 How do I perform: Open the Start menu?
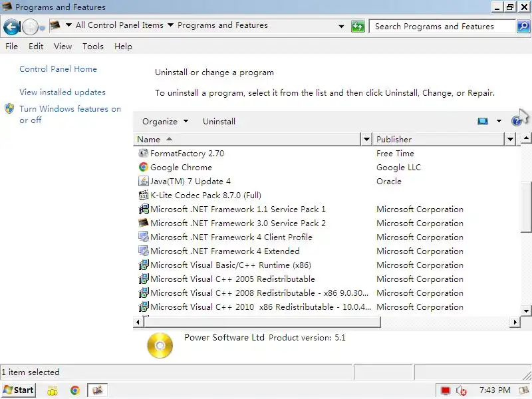click(19, 390)
